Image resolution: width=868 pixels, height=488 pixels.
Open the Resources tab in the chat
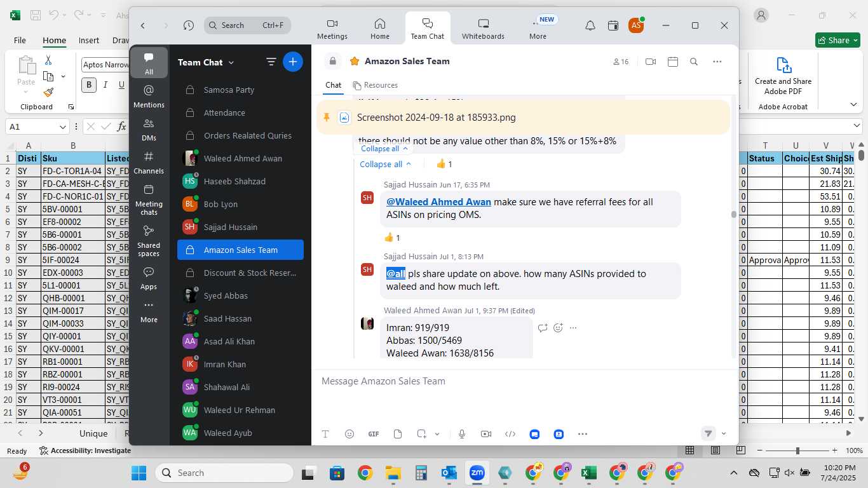[376, 85]
